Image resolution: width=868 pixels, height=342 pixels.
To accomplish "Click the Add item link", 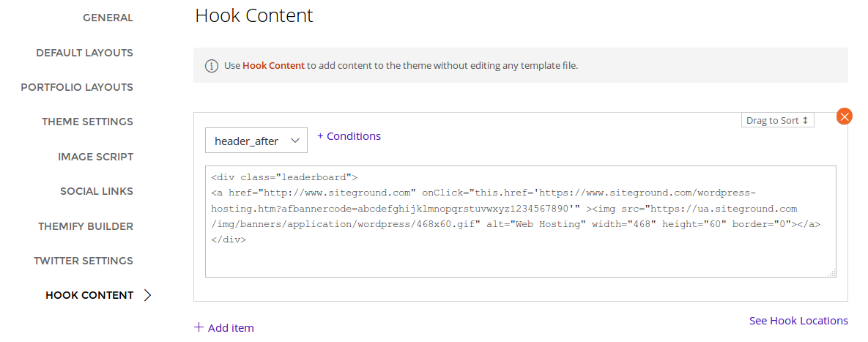I will [x=231, y=328].
